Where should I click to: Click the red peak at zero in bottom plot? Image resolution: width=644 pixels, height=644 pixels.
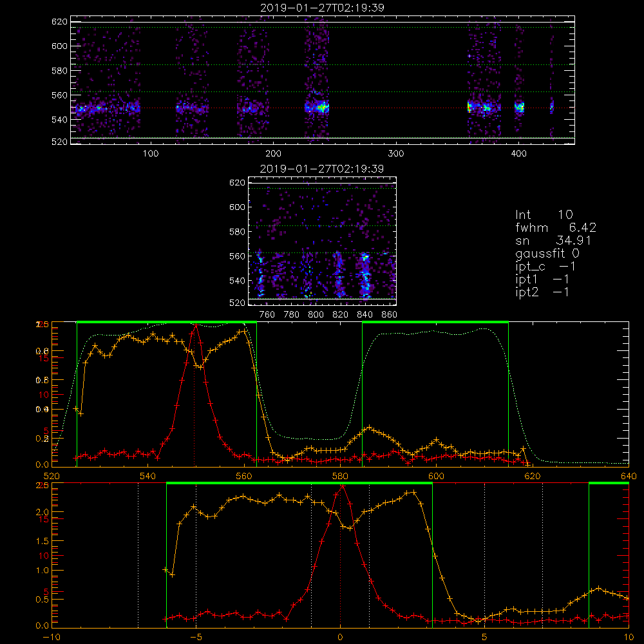pos(342,486)
